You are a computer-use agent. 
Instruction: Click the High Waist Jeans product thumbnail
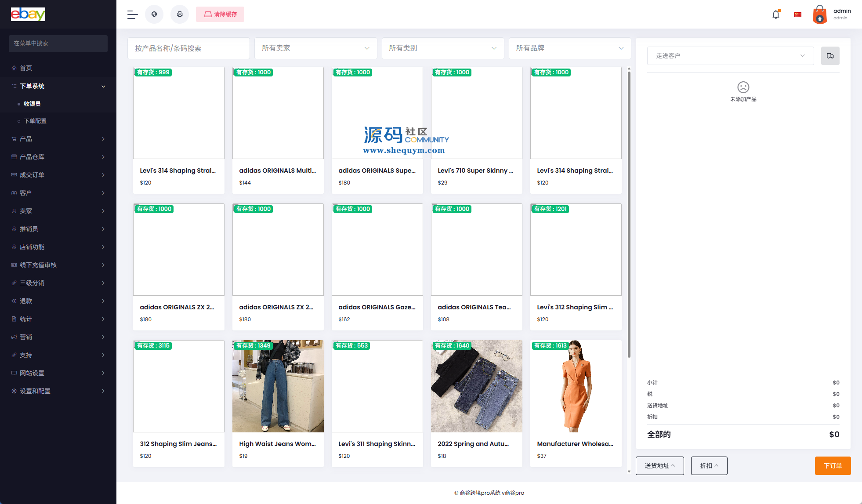[x=278, y=386]
